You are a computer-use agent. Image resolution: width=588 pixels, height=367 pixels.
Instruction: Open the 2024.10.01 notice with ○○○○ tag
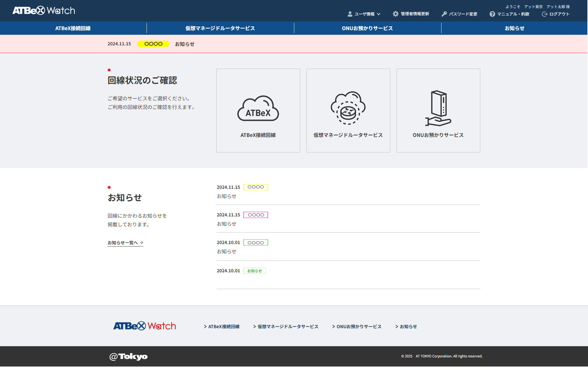pos(227,251)
